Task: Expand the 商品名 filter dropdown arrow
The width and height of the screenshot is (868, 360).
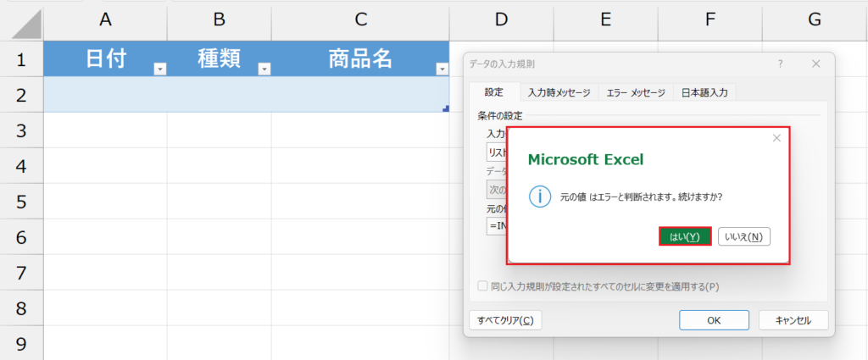Action: click(441, 69)
